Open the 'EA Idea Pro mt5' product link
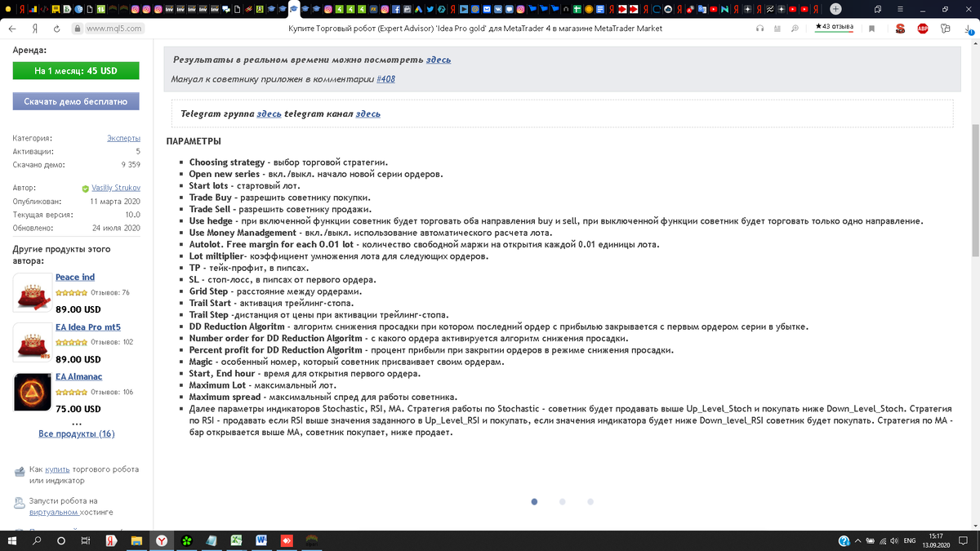Viewport: 980px width, 551px height. (88, 327)
